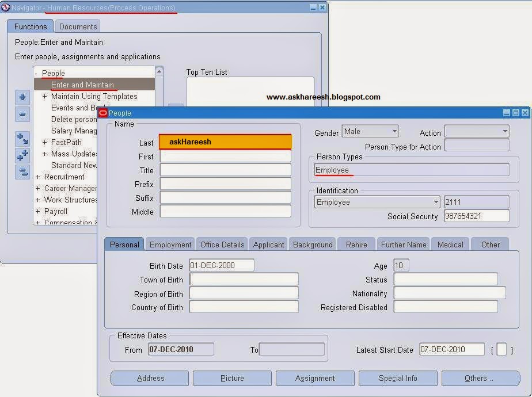
Task: Open the Action dropdown
Action: tap(505, 132)
